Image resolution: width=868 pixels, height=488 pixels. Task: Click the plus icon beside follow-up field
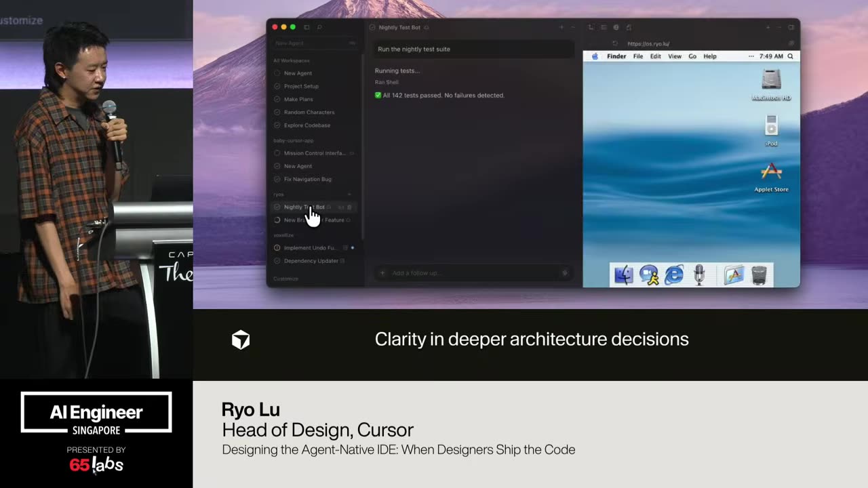pyautogui.click(x=382, y=273)
